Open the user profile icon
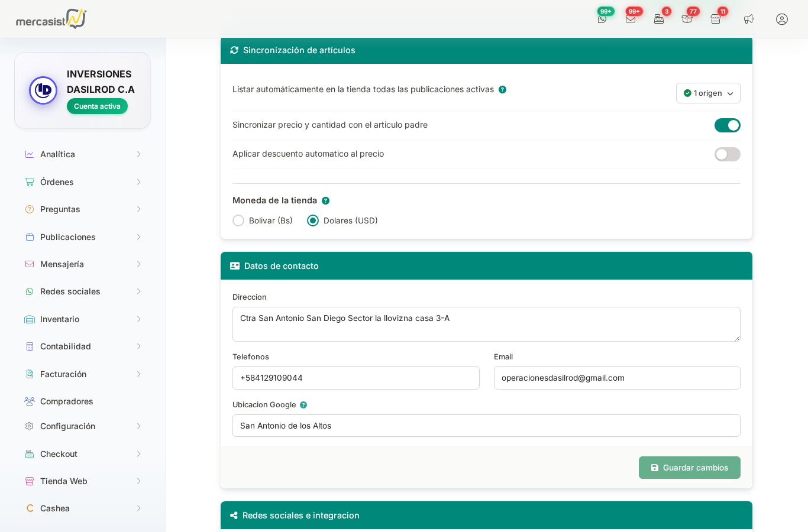Screen dimensions: 808x532 click(x=782, y=19)
